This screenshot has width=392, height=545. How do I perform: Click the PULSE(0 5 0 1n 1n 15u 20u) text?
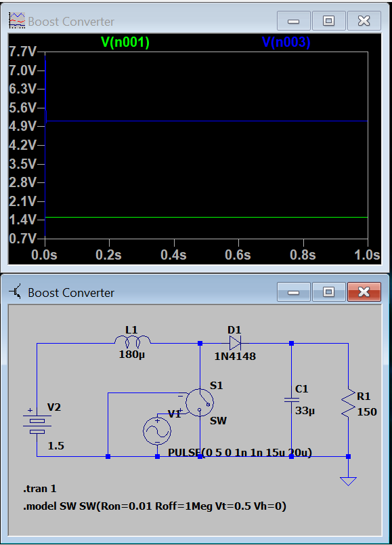[240, 453]
